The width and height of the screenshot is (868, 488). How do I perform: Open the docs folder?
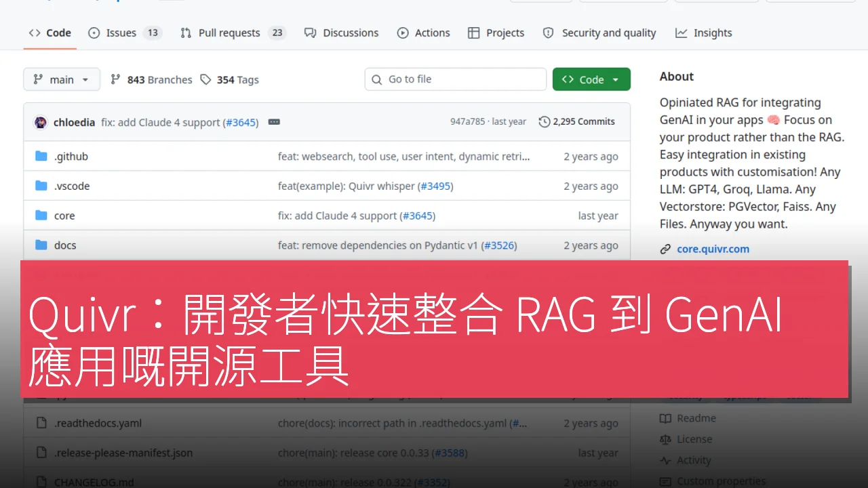pyautogui.click(x=65, y=245)
